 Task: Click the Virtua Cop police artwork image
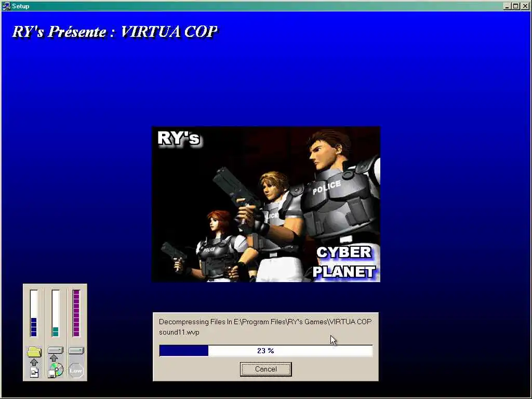266,204
